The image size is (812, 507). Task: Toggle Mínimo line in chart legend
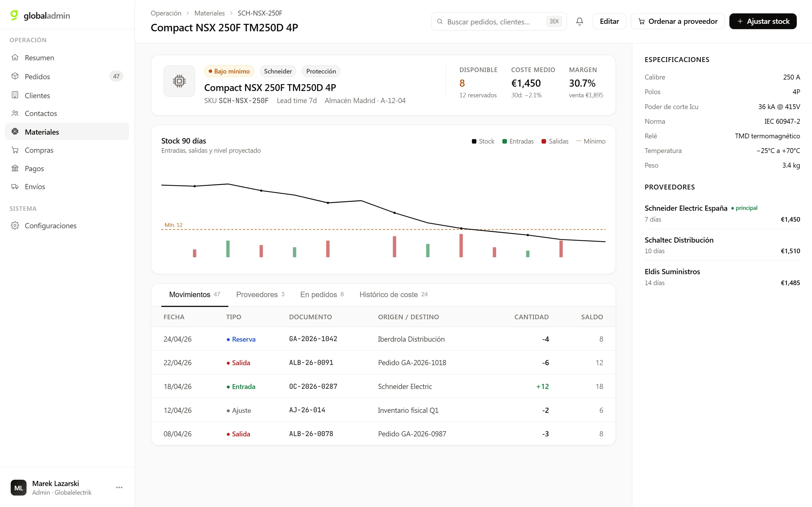(591, 141)
